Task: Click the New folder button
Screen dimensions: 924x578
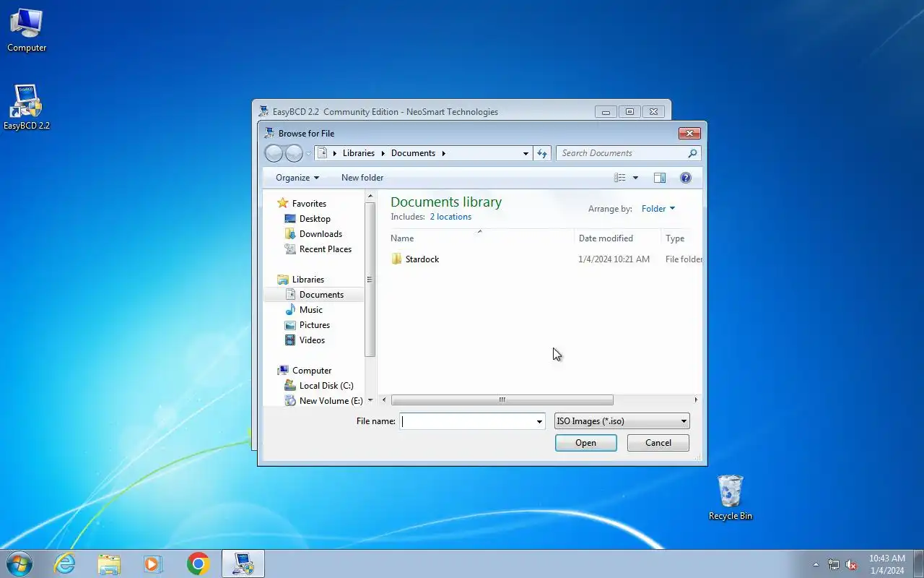Action: [362, 178]
